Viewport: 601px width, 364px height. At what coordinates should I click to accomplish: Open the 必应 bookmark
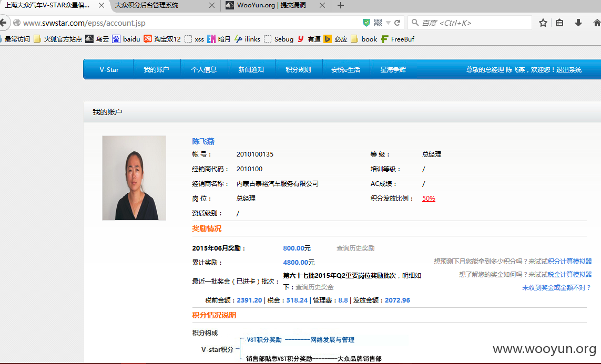click(335, 39)
